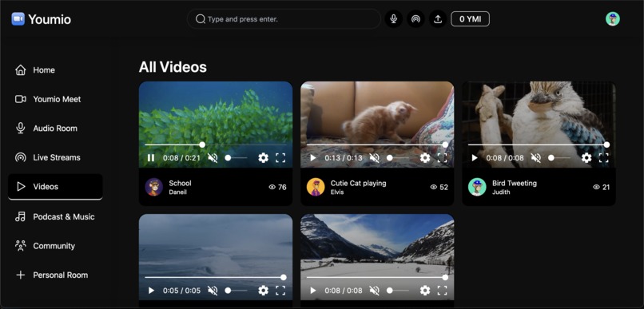
Task: Play the snowy mountain video
Action: [313, 291]
